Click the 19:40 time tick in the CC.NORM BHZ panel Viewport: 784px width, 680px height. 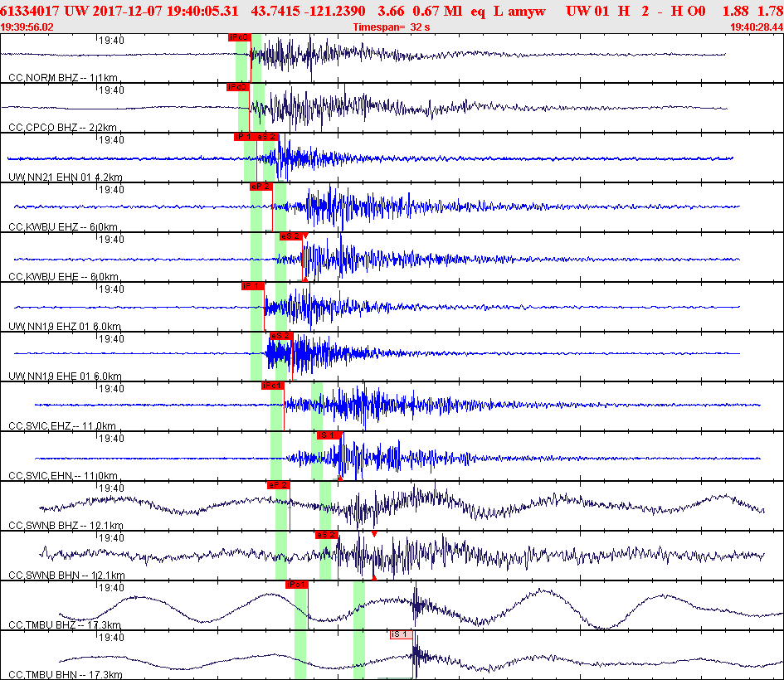tap(111, 41)
